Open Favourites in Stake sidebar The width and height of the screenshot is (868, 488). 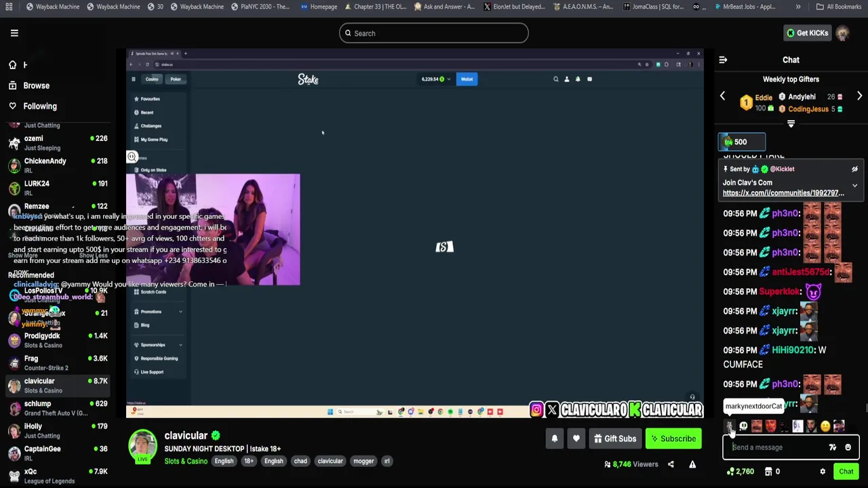coord(147,99)
